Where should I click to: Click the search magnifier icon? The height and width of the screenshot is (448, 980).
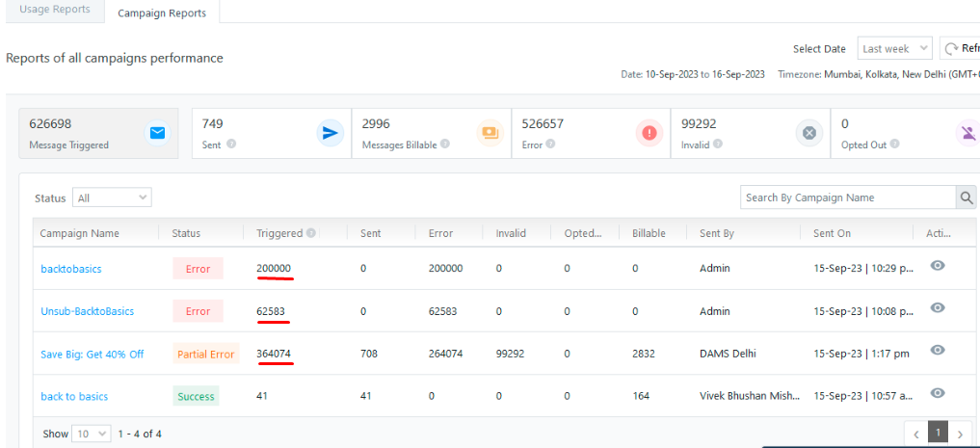[x=966, y=198]
